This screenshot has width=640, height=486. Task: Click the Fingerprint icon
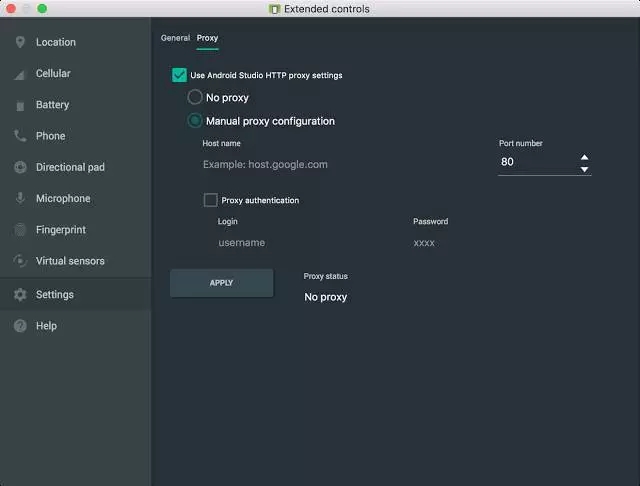(x=20, y=230)
